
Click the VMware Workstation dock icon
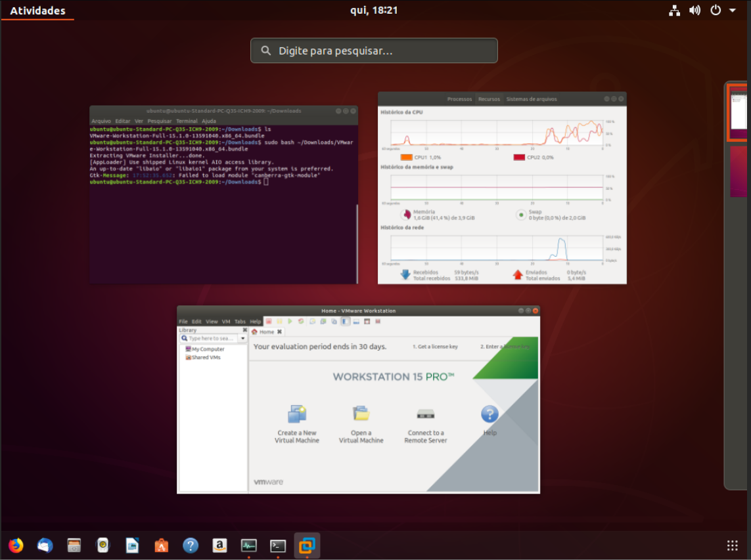tap(307, 545)
